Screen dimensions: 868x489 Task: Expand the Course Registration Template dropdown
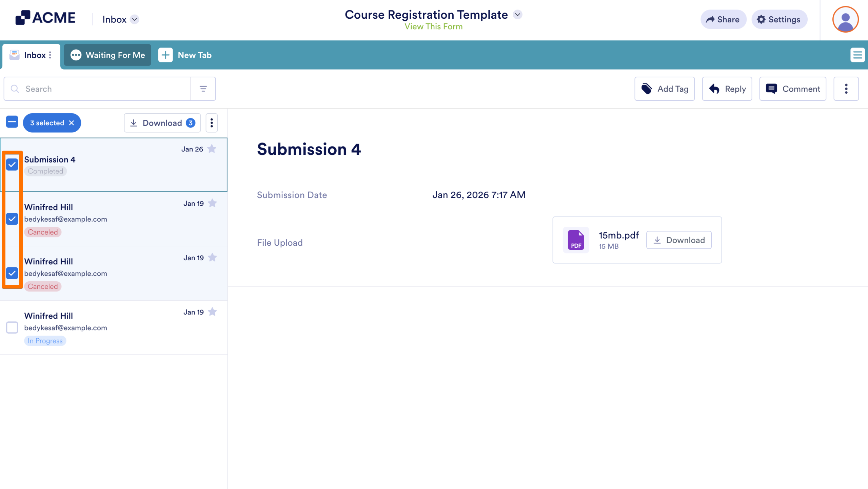[517, 15]
